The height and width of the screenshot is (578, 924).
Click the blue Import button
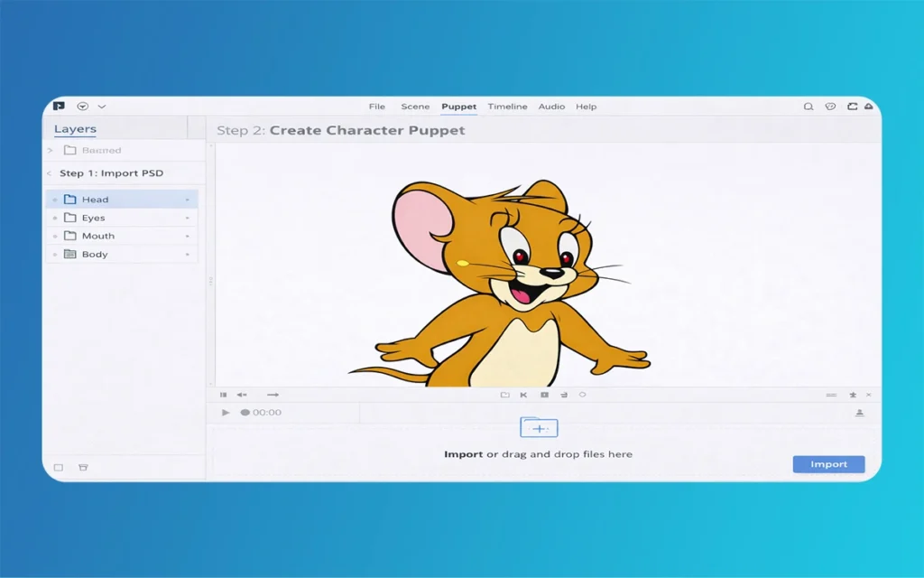[x=828, y=464]
